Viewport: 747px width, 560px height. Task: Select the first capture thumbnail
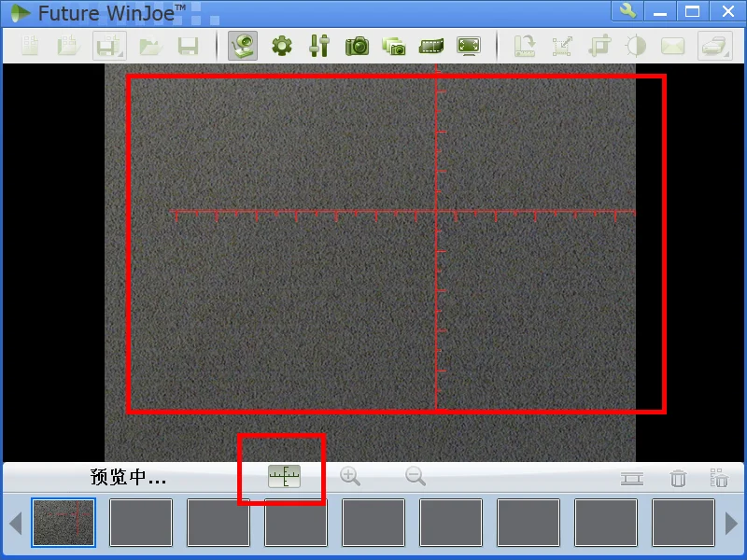[x=63, y=523]
